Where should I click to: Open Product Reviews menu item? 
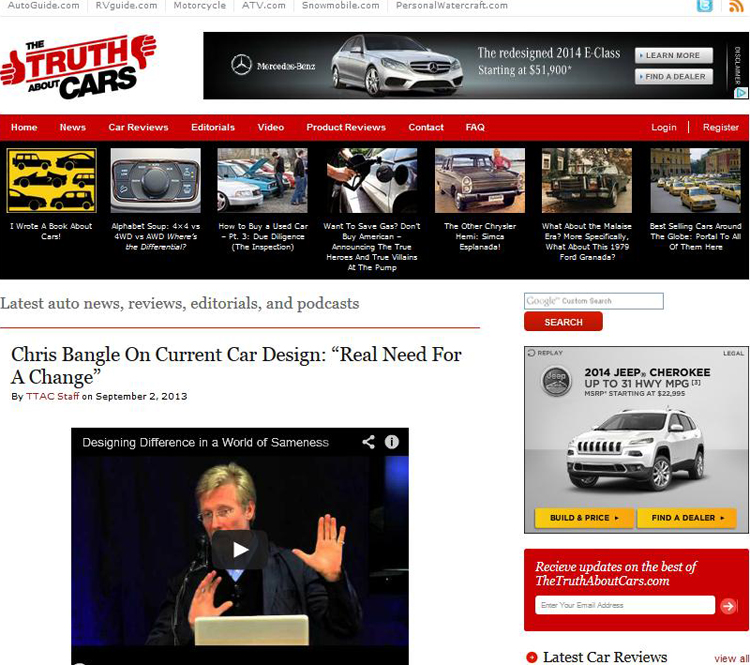(346, 127)
